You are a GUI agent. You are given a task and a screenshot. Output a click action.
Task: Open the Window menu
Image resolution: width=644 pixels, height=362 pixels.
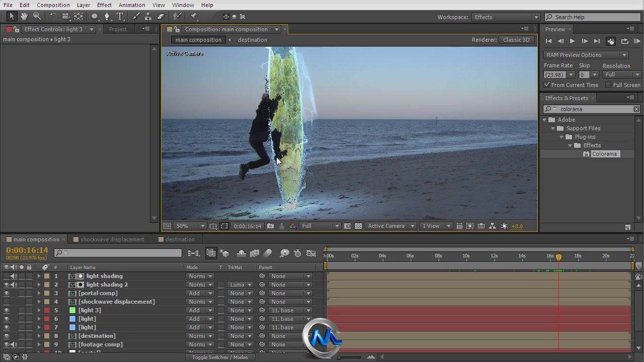click(183, 5)
